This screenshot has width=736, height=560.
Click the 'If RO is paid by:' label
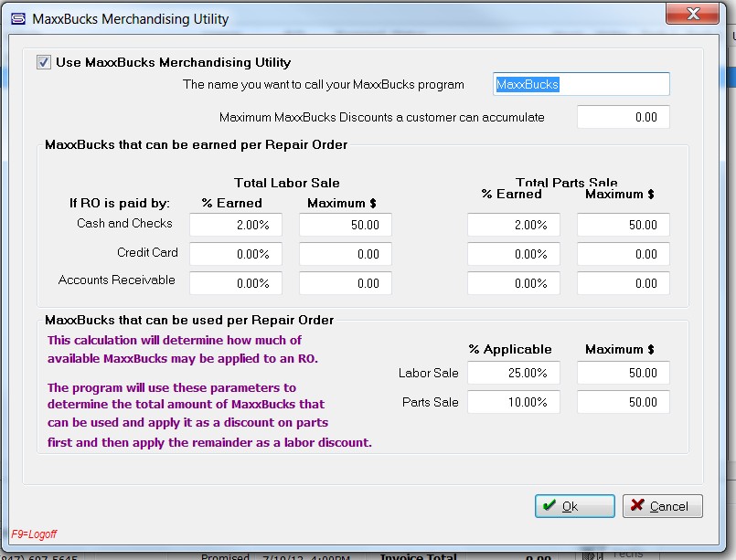(120, 203)
